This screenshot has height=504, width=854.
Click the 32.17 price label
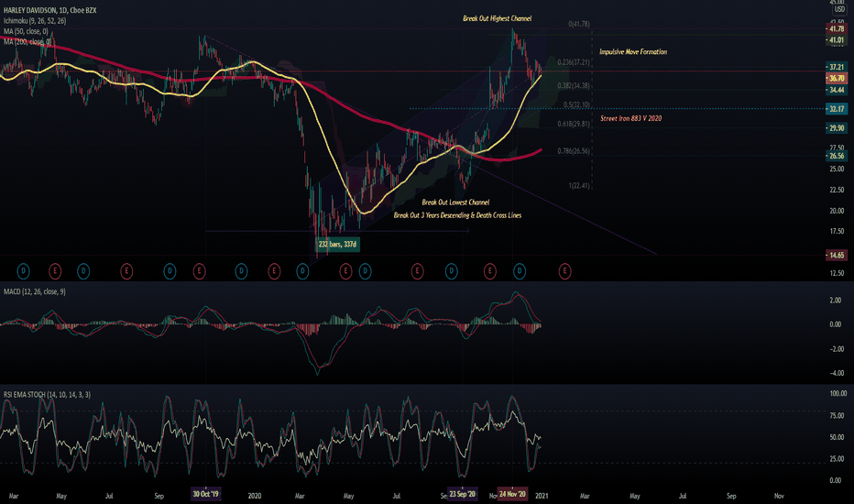coord(837,109)
